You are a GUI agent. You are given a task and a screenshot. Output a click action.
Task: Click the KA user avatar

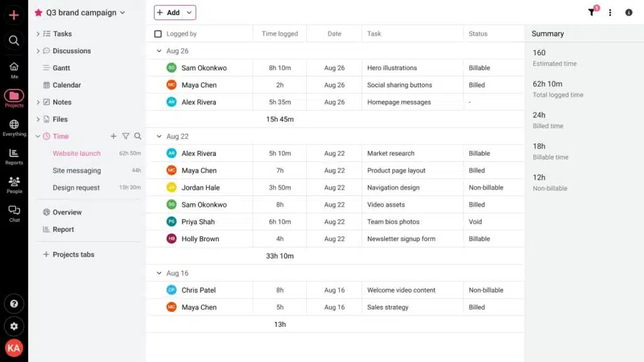point(14,348)
